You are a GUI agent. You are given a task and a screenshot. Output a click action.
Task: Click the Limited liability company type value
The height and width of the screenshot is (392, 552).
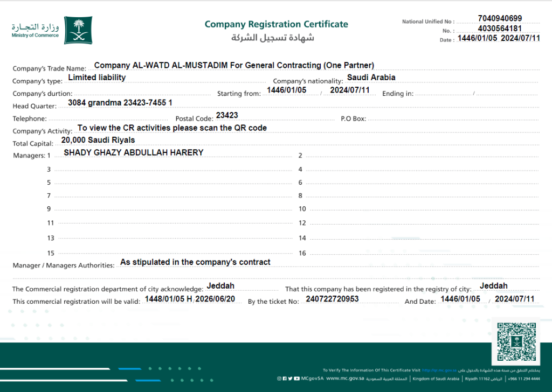[x=96, y=78]
